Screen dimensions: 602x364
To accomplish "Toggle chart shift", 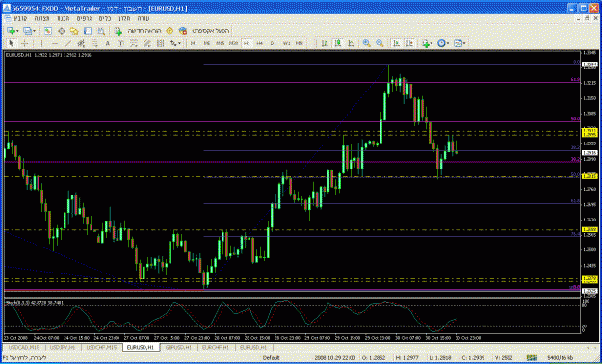I will tap(409, 43).
